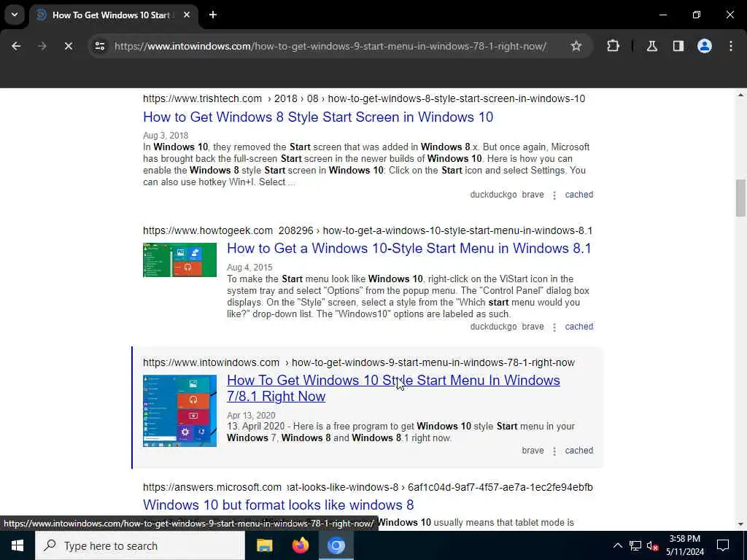The height and width of the screenshot is (560, 747).
Task: Open the network status tray icon
Action: click(635, 545)
